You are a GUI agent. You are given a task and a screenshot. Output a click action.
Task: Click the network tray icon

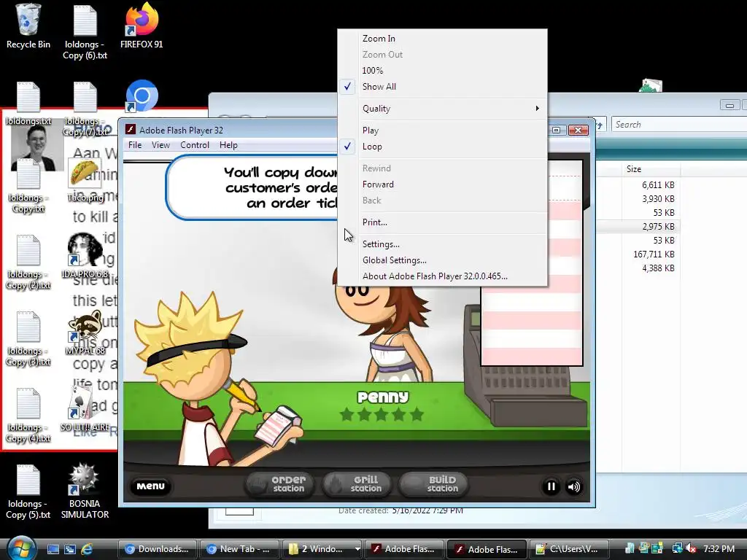[677, 549]
